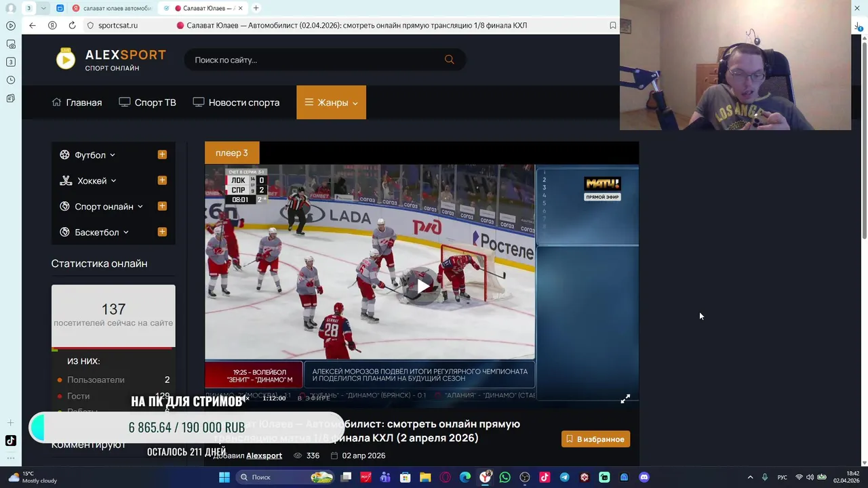Show hidden system tray icons
Viewport: 868px width, 488px height.
coord(750,477)
